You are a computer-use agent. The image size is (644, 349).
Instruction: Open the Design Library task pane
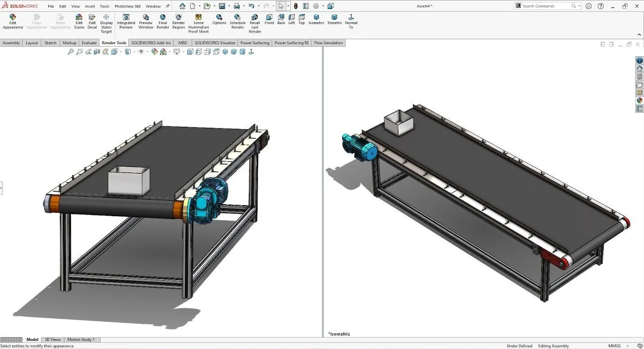pyautogui.click(x=638, y=76)
